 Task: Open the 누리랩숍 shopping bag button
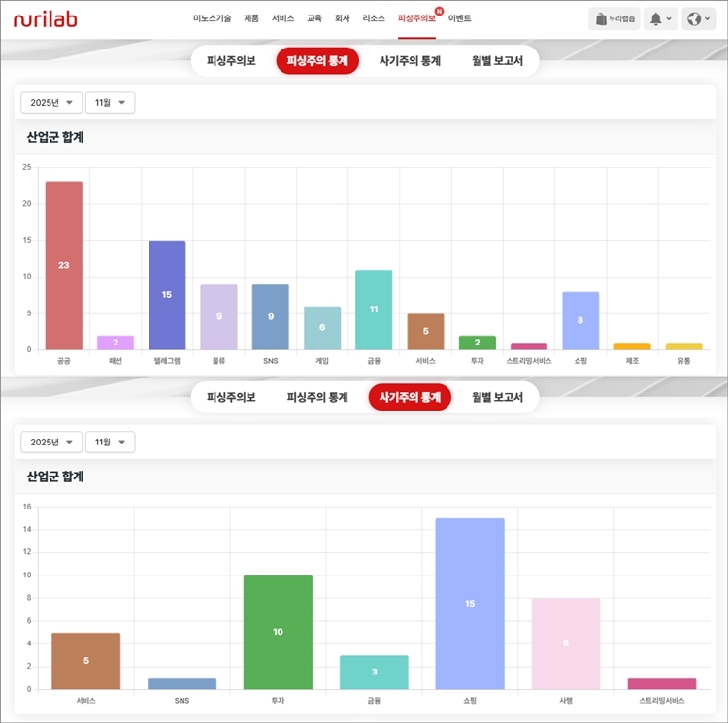pyautogui.click(x=613, y=18)
